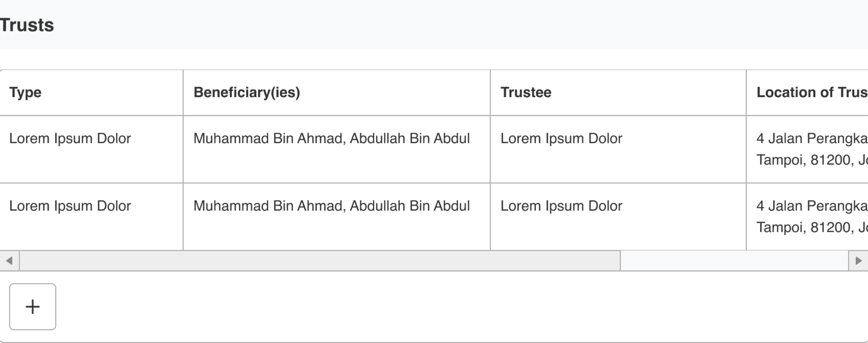This screenshot has height=343, width=868.
Task: Click first row beneficiaries Muhammad Bin Ahmad cell
Action: (x=337, y=150)
